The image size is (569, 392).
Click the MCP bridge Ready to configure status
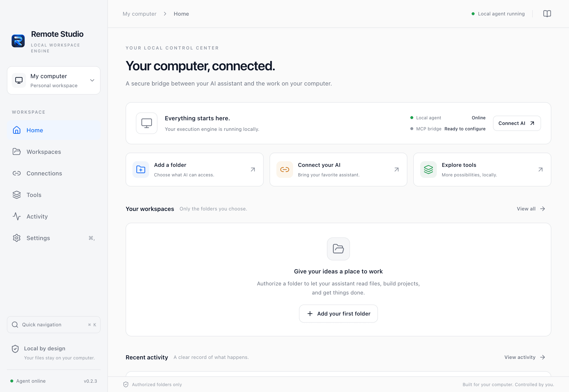tap(448, 129)
